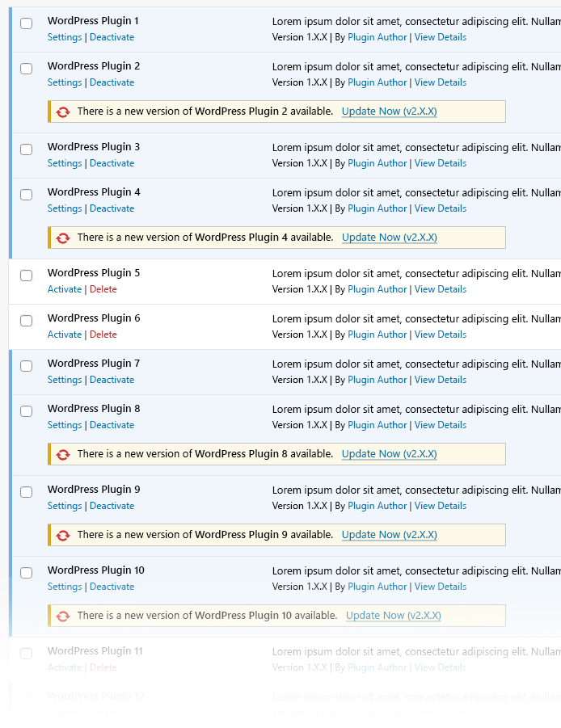Check the WordPress Plugin 7 checkbox
The image size is (561, 728).
pyautogui.click(x=27, y=366)
